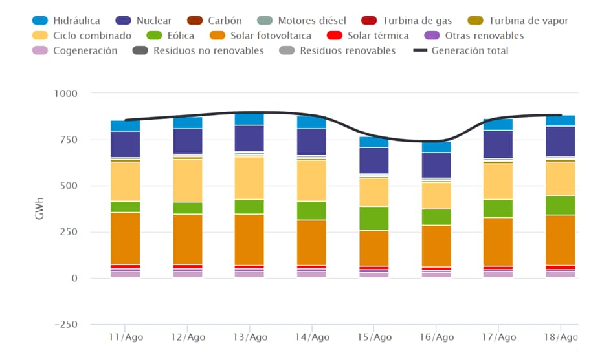The image size is (613, 364).
Task: Click the 1000 y-axis value
Action: tap(65, 94)
